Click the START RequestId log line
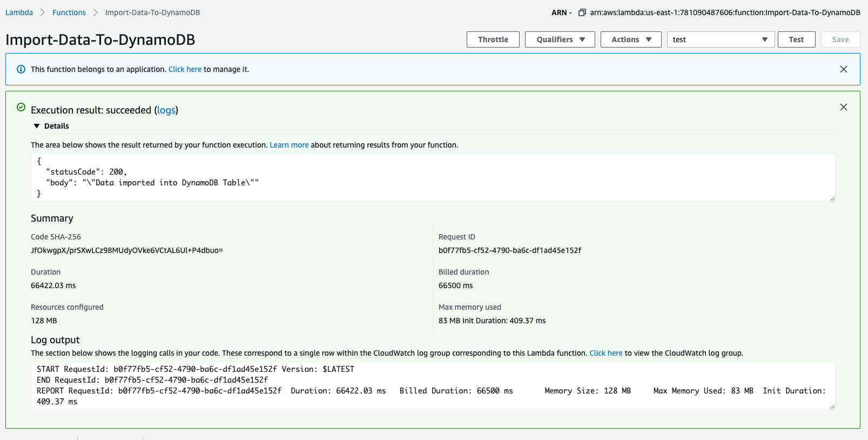Image resolution: width=868 pixels, height=440 pixels. click(x=196, y=369)
